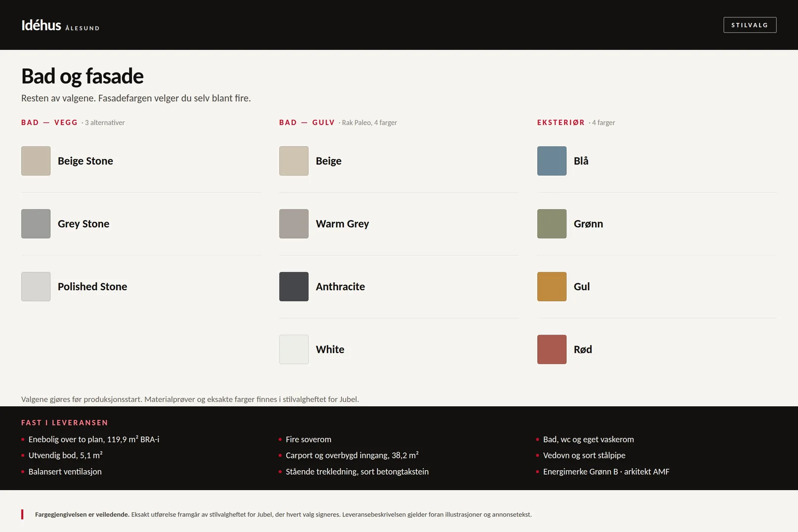Select the Beige Stone wall swatch
The height and width of the screenshot is (532, 798).
tap(36, 161)
